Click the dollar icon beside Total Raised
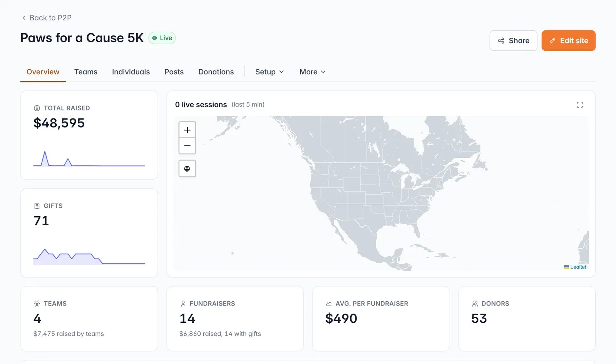The height and width of the screenshot is (364, 616). 37,108
